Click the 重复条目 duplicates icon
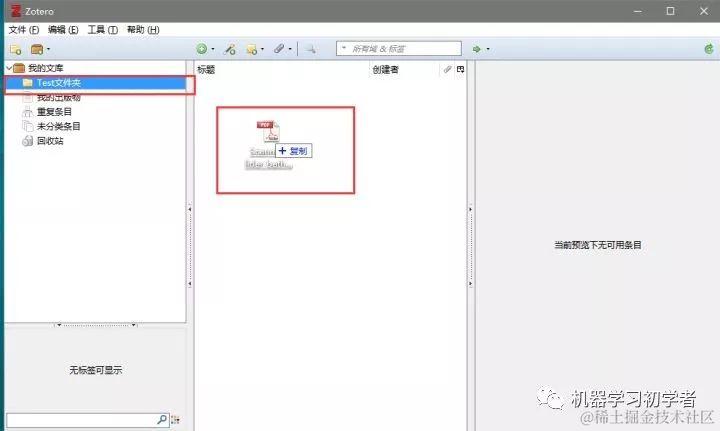 pos(28,112)
